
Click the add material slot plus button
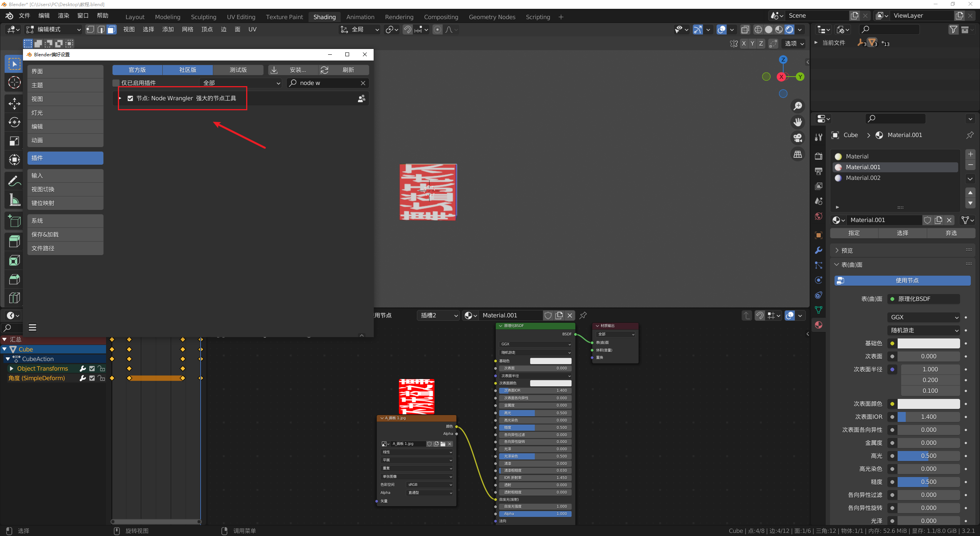[x=970, y=154]
